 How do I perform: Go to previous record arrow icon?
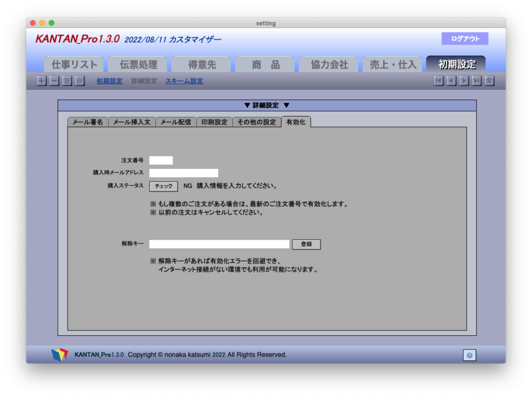pyautogui.click(x=451, y=81)
